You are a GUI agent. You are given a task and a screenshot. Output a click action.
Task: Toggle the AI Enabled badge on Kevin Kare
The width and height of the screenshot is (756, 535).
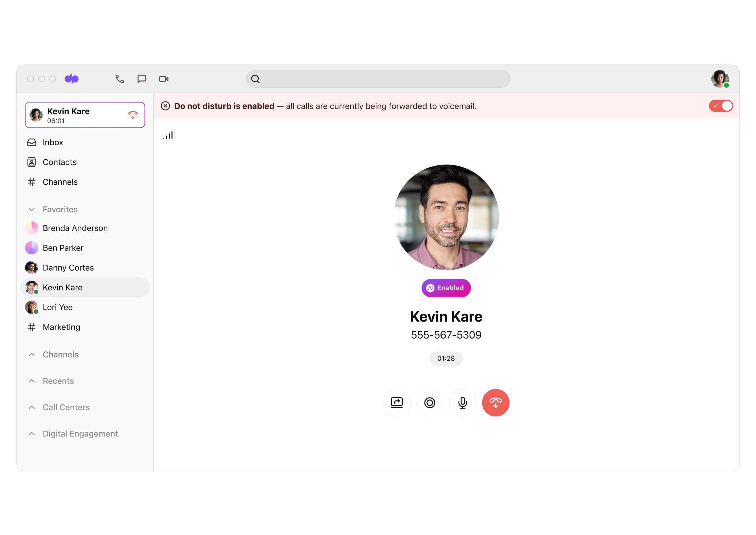[x=445, y=288]
